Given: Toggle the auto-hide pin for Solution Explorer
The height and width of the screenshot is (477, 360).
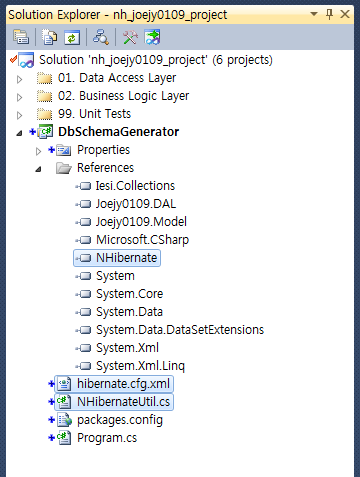Looking at the screenshot, I should (329, 14).
